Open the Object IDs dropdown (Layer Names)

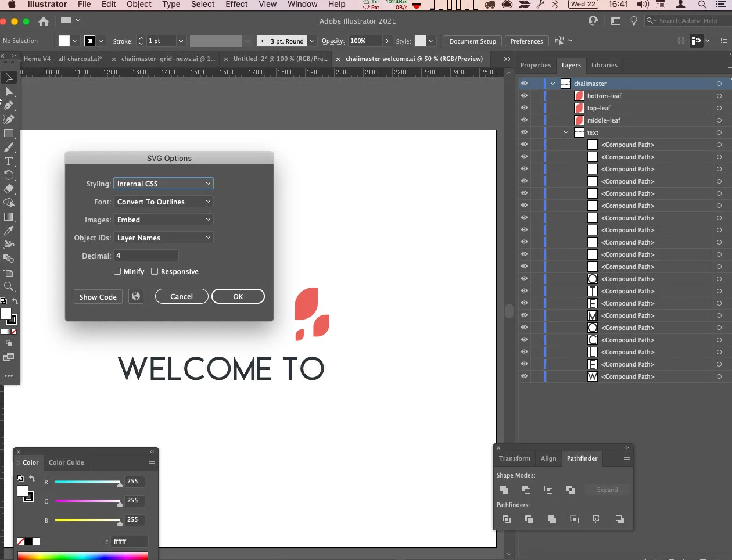tap(163, 238)
